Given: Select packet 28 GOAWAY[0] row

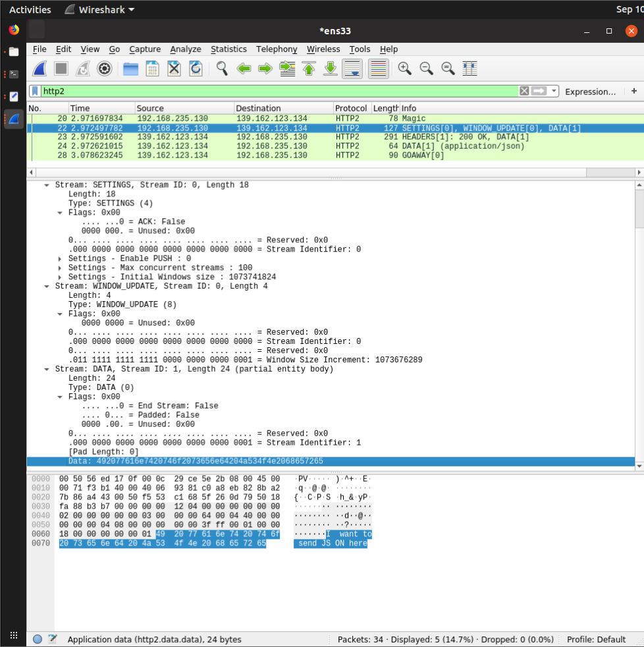Looking at the screenshot, I should [x=335, y=155].
